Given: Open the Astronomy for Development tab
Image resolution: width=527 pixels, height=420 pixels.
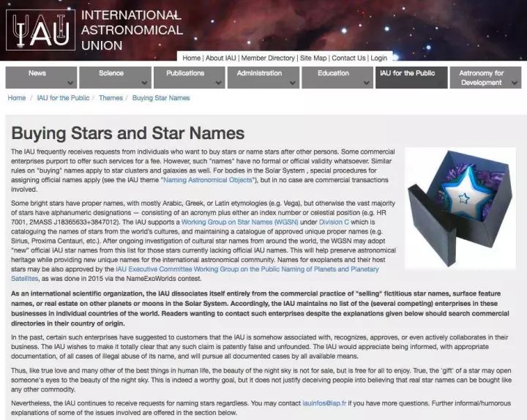Looking at the screenshot, I should [486, 78].
